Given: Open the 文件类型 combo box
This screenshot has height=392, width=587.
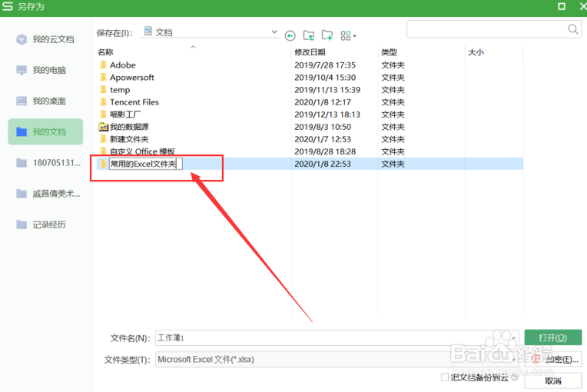Looking at the screenshot, I should [337, 360].
